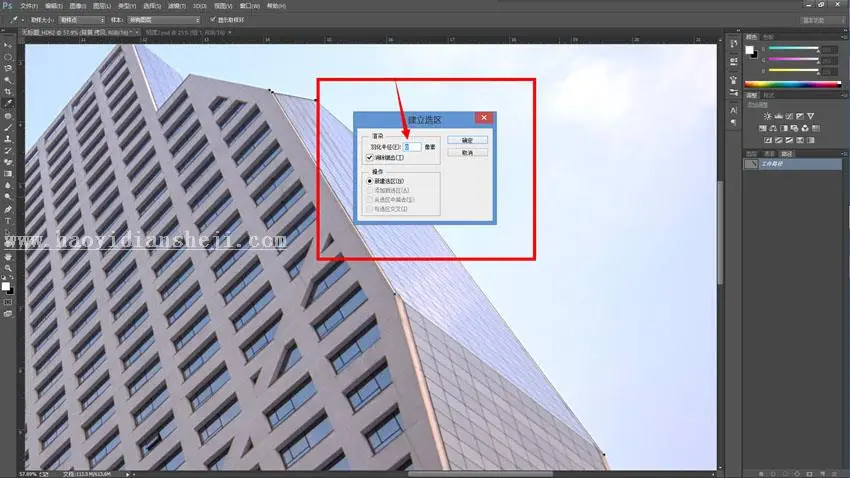Select the Quick Selection tool
The image size is (850, 478).
tap(8, 80)
